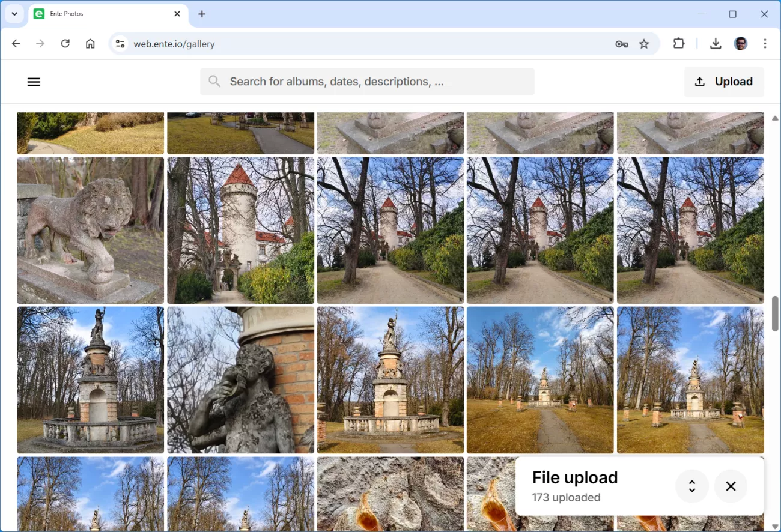781x532 pixels.
Task: Open a new browser tab
Action: [202, 14]
